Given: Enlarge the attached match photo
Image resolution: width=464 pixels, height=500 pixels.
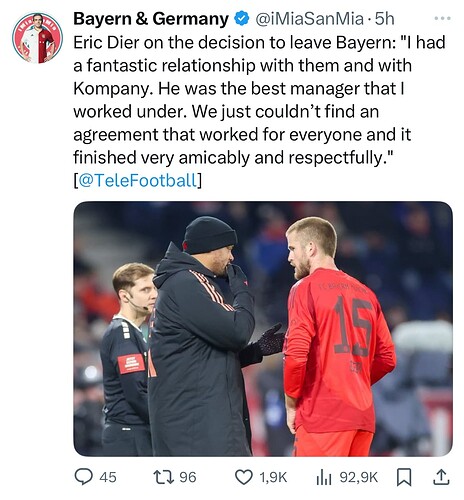Looking at the screenshot, I should (263, 329).
